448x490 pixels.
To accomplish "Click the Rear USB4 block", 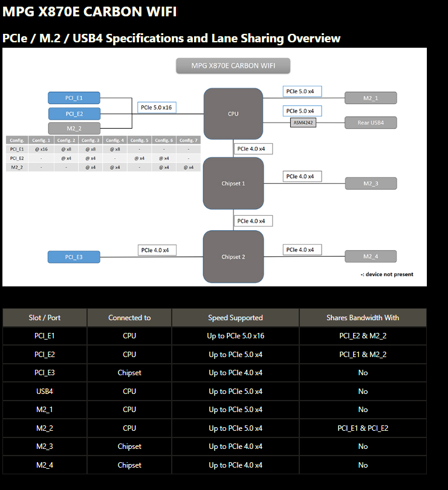I will [x=371, y=123].
